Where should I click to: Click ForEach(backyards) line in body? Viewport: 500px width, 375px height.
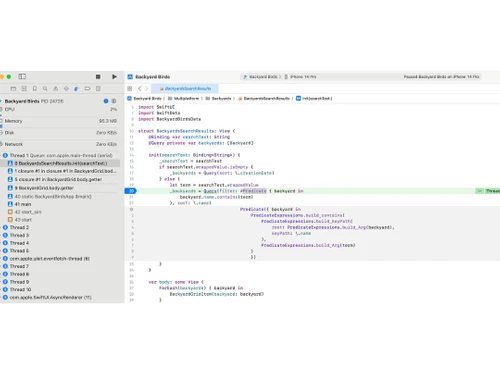[x=201, y=288]
